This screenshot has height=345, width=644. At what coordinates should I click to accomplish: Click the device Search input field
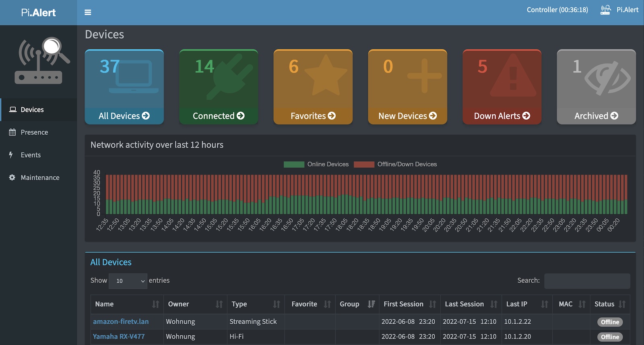587,281
